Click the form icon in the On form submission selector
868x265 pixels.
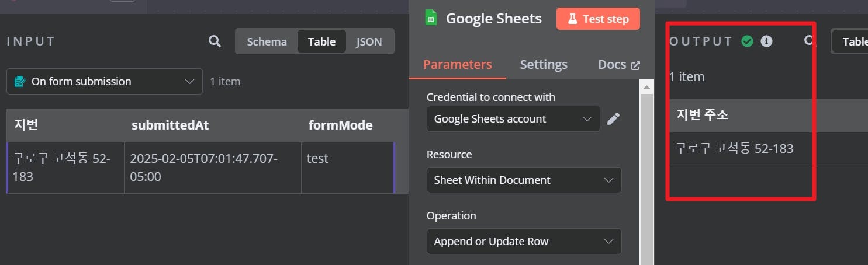(x=20, y=81)
